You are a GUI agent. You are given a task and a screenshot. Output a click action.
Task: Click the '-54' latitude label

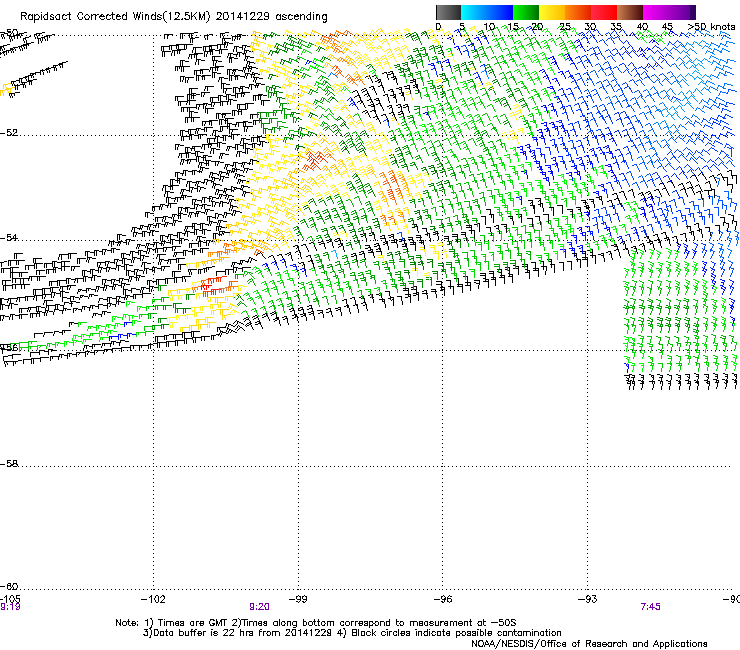[x=9, y=237]
